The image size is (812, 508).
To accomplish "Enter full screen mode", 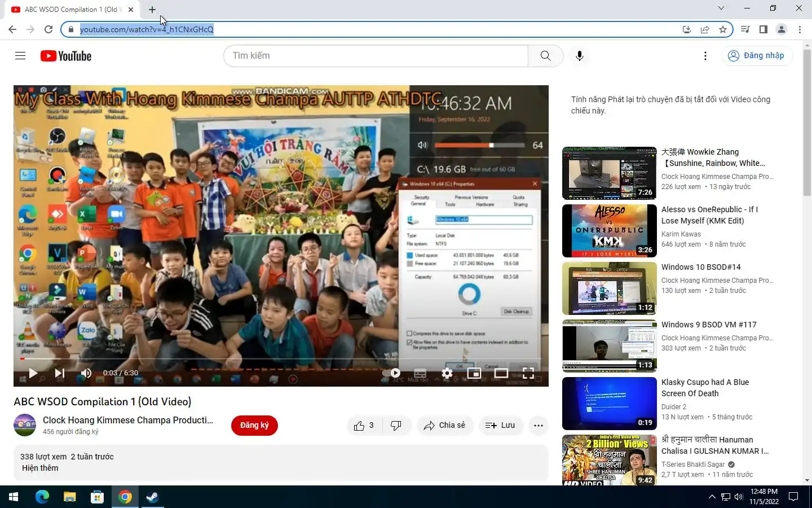I will (528, 373).
